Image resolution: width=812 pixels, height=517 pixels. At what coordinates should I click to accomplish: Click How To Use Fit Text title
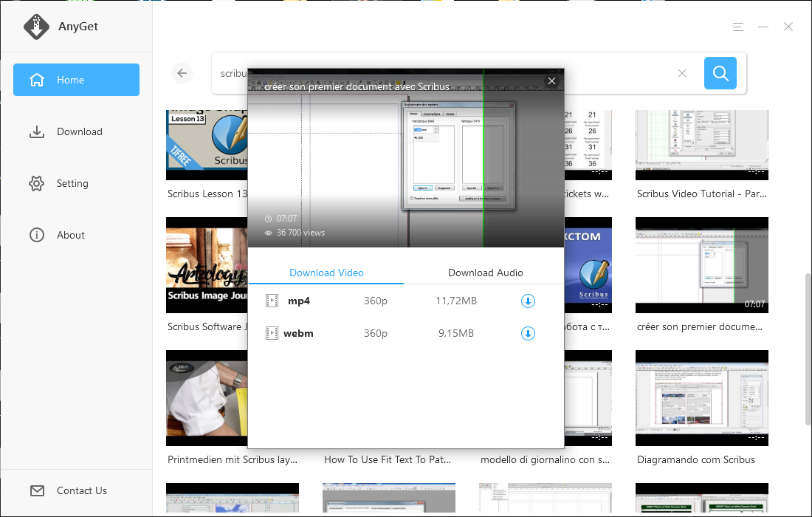point(388,459)
